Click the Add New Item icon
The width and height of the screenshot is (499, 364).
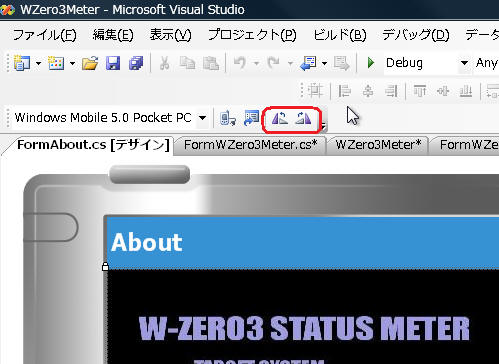click(56, 63)
